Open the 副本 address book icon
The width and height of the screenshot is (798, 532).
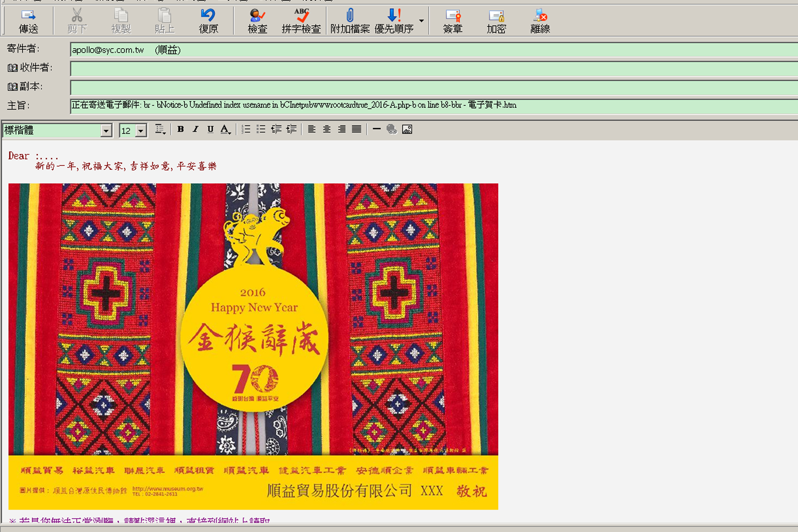click(x=12, y=87)
